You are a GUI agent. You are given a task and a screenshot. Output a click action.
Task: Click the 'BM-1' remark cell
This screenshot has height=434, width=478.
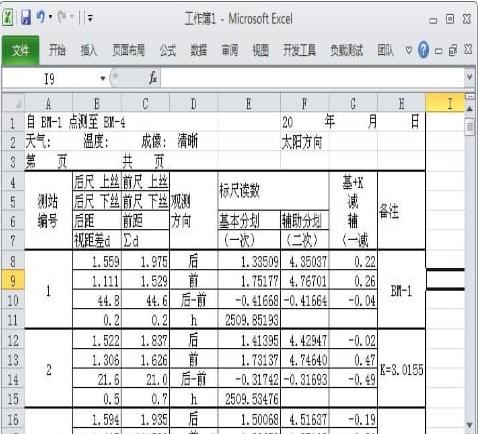click(x=401, y=290)
